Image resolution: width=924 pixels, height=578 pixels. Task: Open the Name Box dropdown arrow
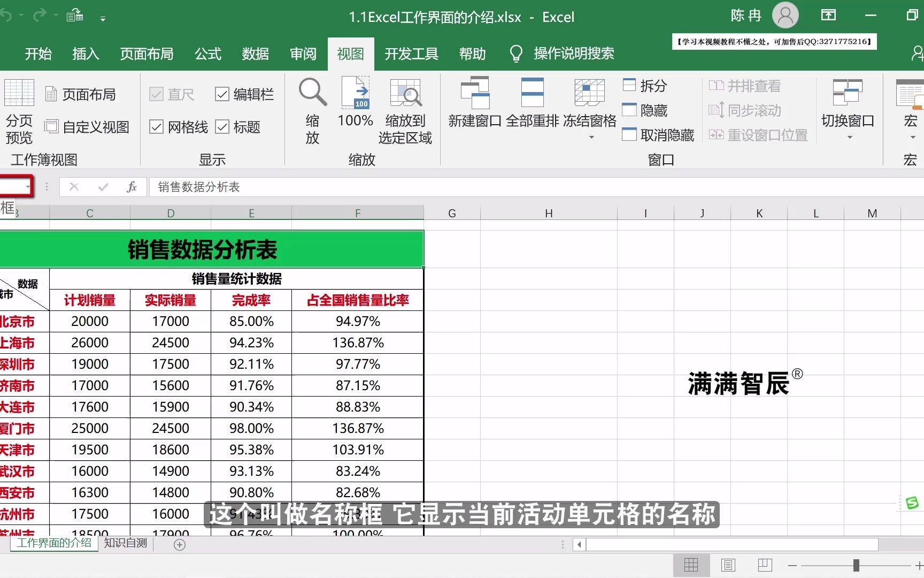[x=28, y=187]
